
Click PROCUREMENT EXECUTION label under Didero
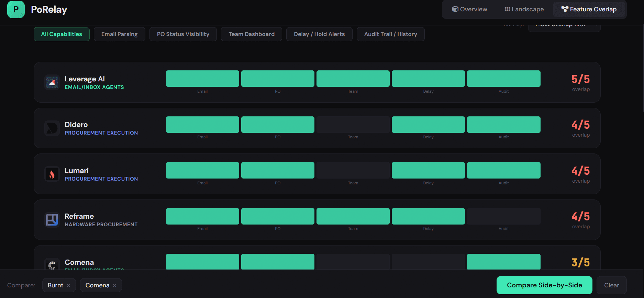click(101, 133)
